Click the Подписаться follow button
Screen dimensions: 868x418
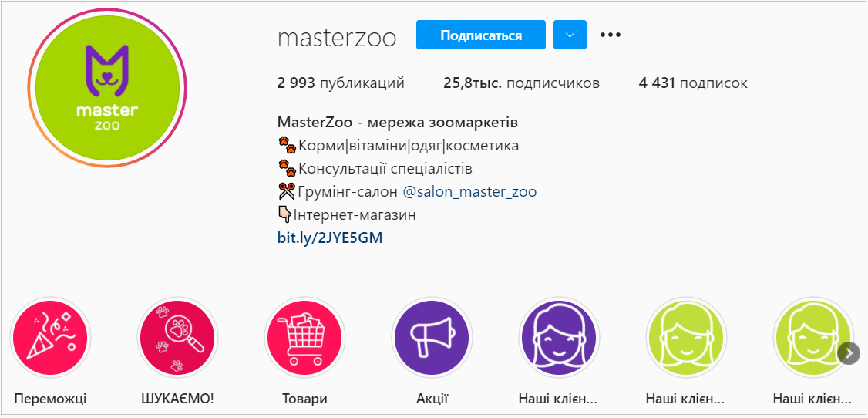(x=481, y=35)
